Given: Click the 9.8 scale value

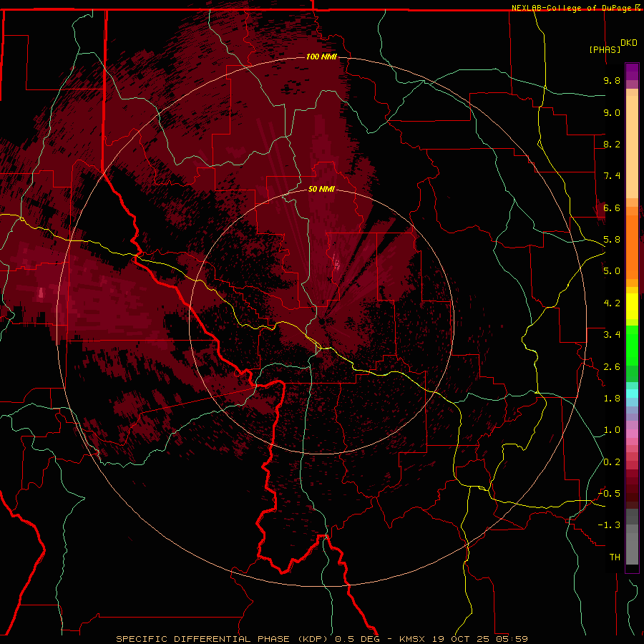Looking at the screenshot, I should coord(612,80).
